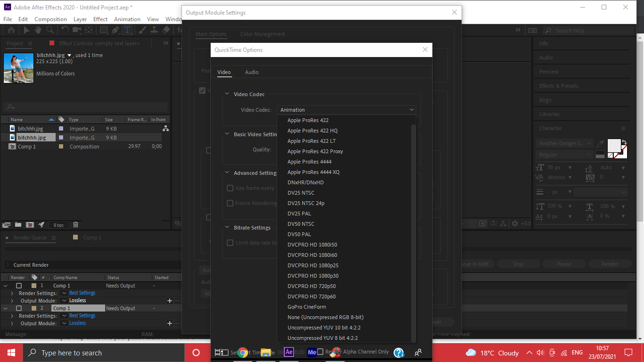This screenshot has width=644, height=362.
Task: Activate the Pen tool
Action: (116, 30)
